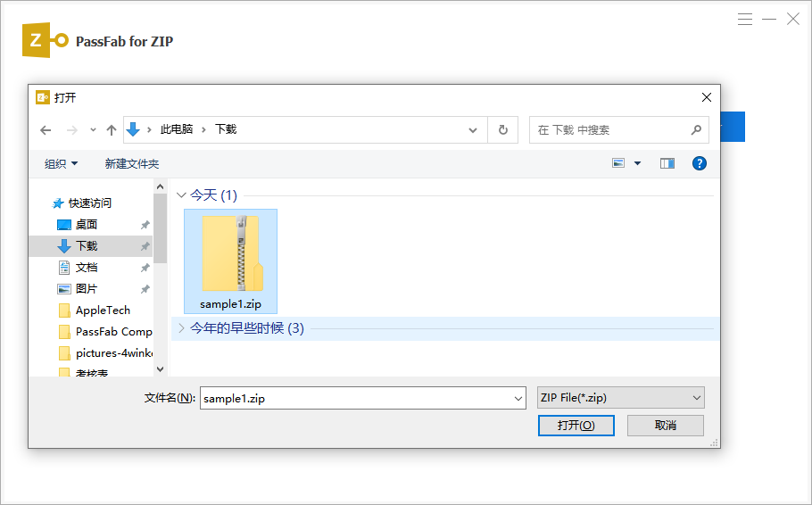Click the 取消 button
This screenshot has height=505, width=812.
coord(666,426)
